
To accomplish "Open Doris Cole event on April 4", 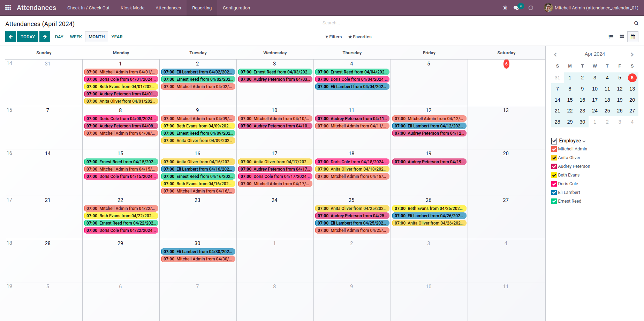I will pos(352,79).
